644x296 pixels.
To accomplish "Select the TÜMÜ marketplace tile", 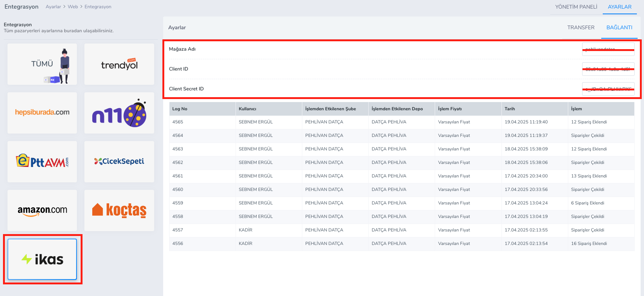I will (42, 64).
